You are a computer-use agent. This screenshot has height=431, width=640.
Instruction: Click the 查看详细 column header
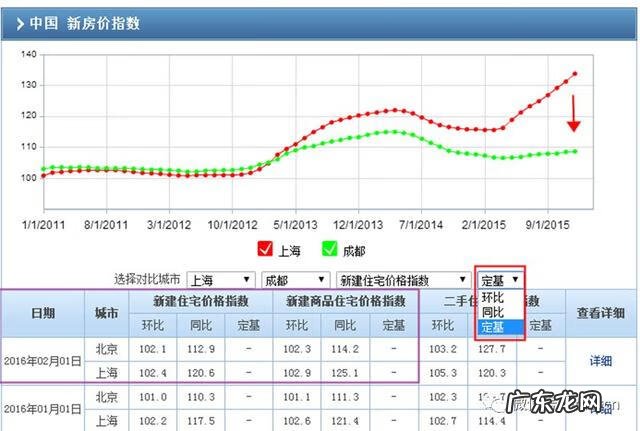click(601, 313)
